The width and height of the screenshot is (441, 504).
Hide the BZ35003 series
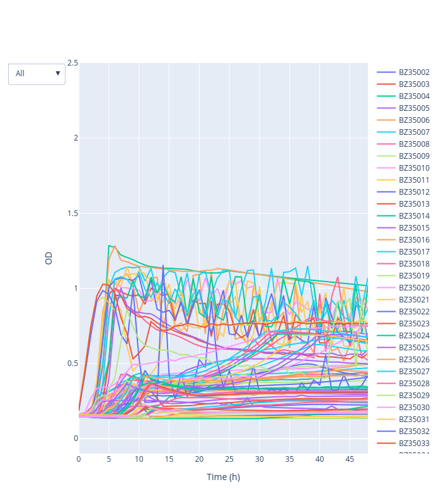[x=413, y=84]
